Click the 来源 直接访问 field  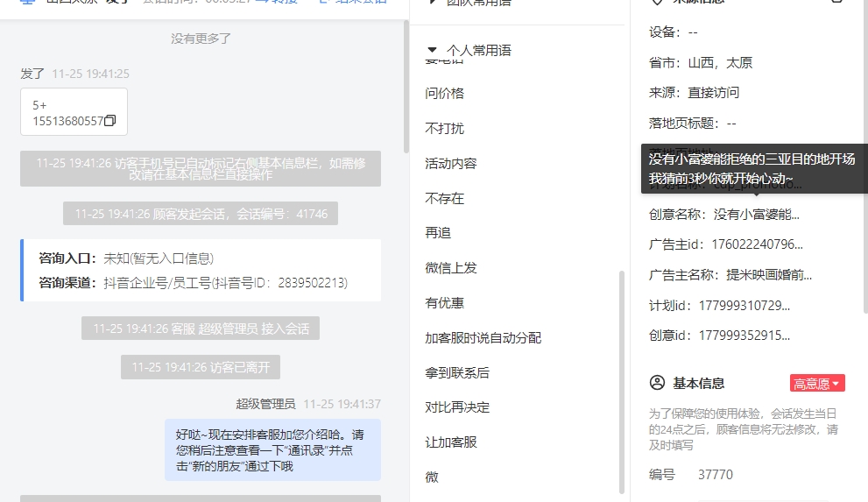695,93
